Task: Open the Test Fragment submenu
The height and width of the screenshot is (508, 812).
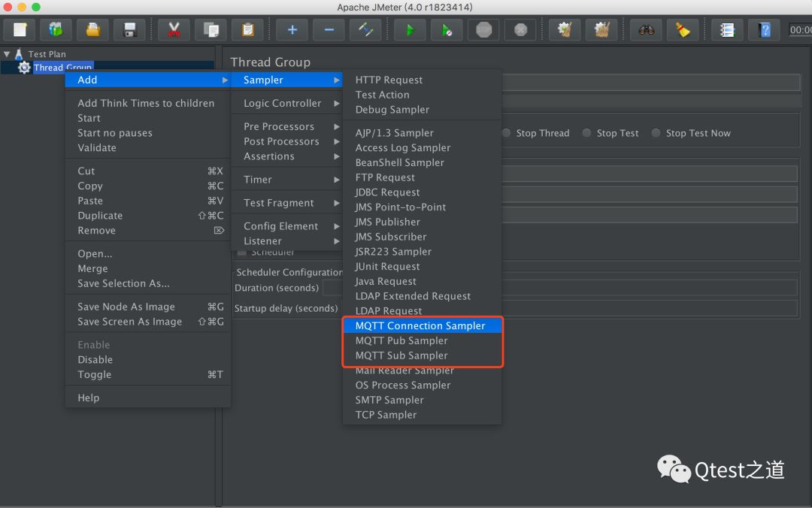Action: [x=287, y=203]
